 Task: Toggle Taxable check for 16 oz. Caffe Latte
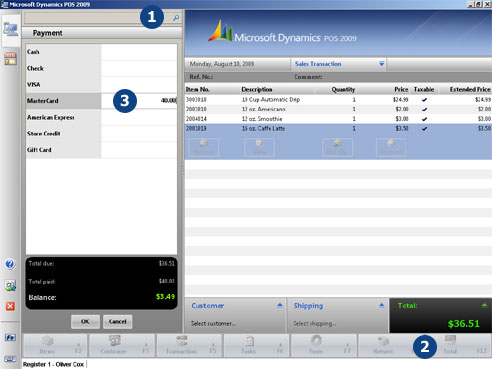click(424, 129)
